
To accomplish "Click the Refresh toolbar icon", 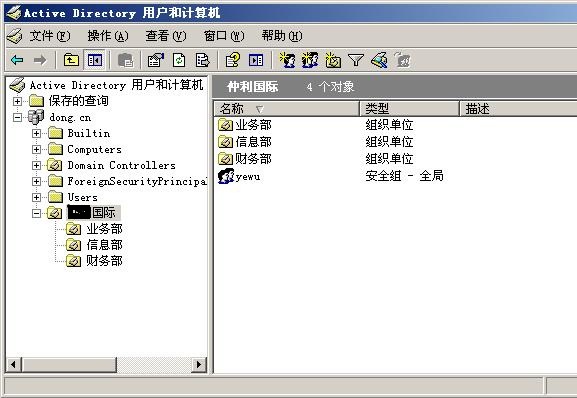I will 179,60.
